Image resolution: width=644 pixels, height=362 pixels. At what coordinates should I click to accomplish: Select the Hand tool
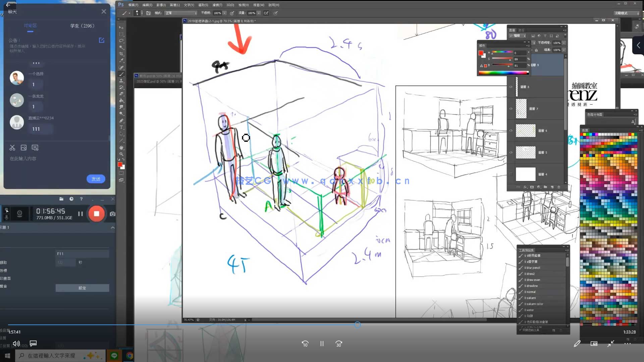point(121,147)
